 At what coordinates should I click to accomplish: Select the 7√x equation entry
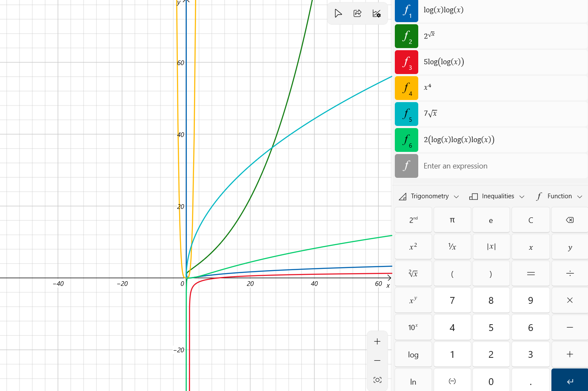(x=502, y=114)
